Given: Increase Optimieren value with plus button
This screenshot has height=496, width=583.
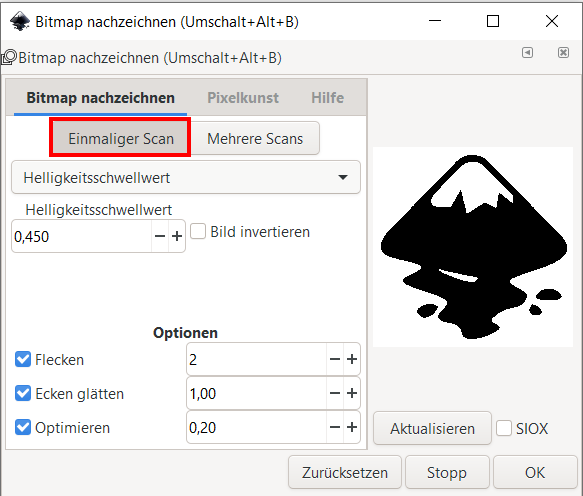Looking at the screenshot, I should [x=352, y=427].
